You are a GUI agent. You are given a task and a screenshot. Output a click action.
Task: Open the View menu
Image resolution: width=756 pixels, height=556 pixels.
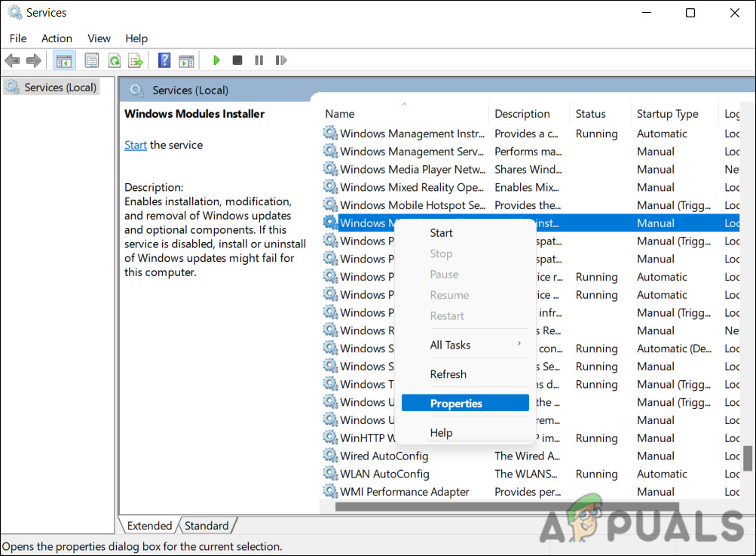click(99, 38)
